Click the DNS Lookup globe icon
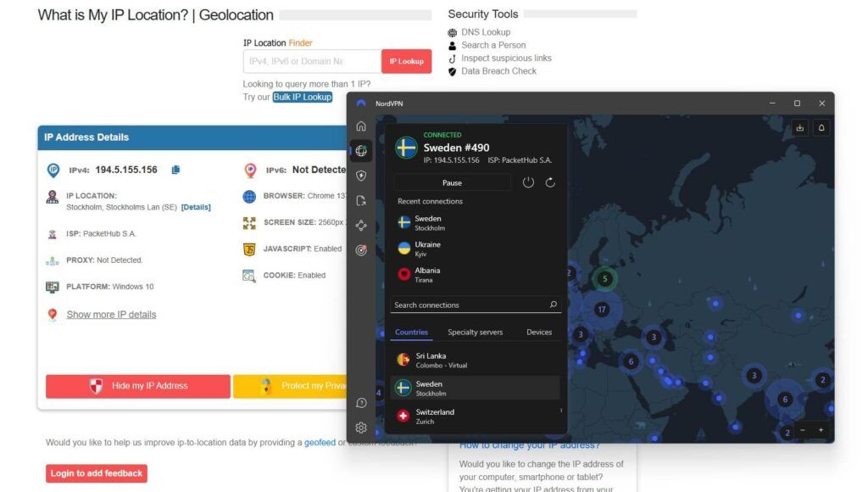 (453, 33)
